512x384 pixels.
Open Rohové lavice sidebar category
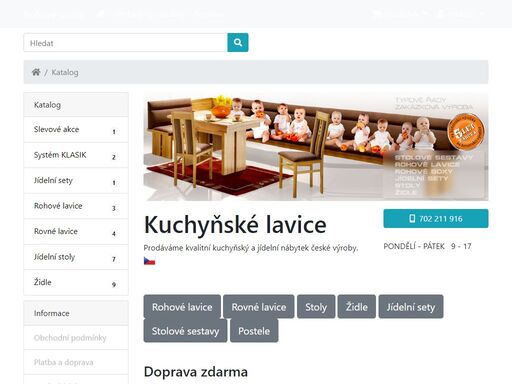point(76,206)
